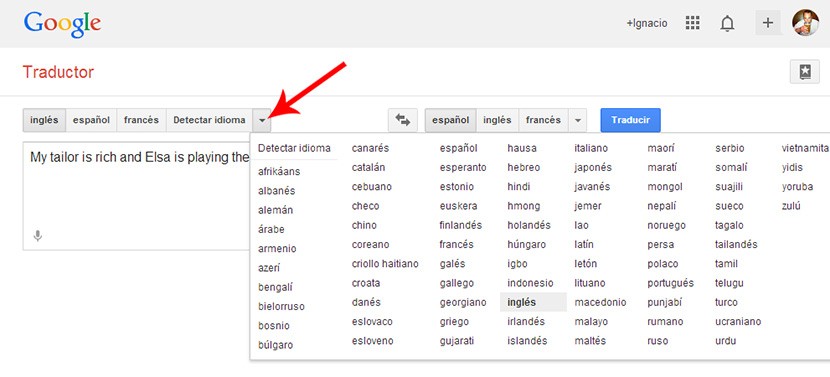Click the blue Traducir button
The height and width of the screenshot is (377, 830).
[x=630, y=120]
